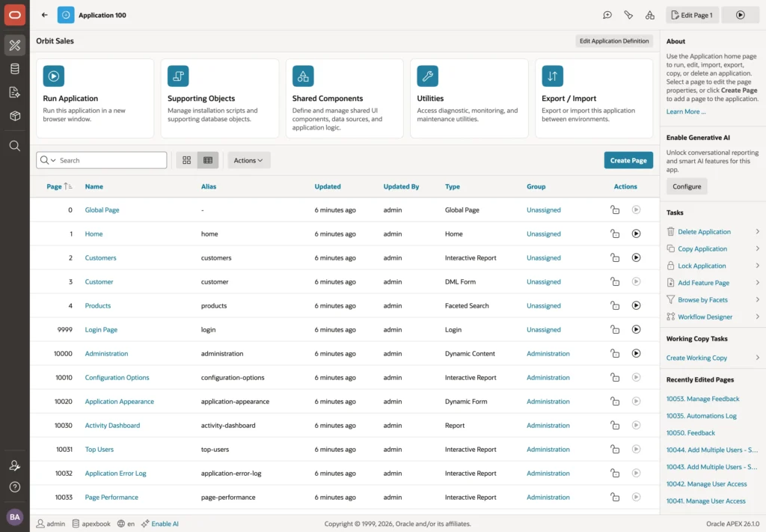This screenshot has height=532, width=766.
Task: Open Utilities wrench card
Action: [x=469, y=98]
